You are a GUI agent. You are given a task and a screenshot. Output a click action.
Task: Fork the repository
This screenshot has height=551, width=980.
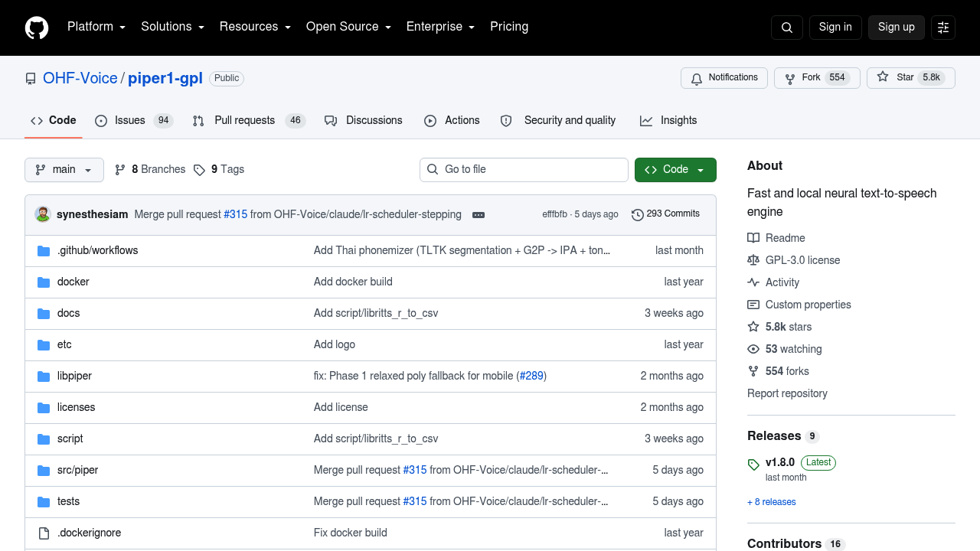click(817, 78)
